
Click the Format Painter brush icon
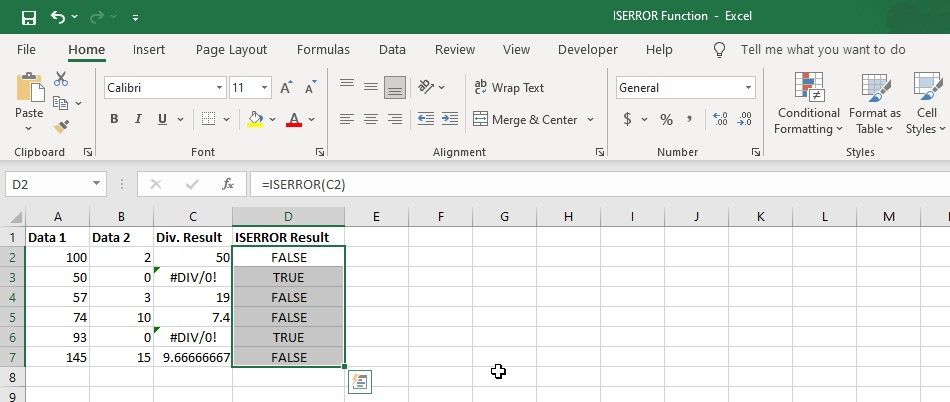(x=61, y=127)
